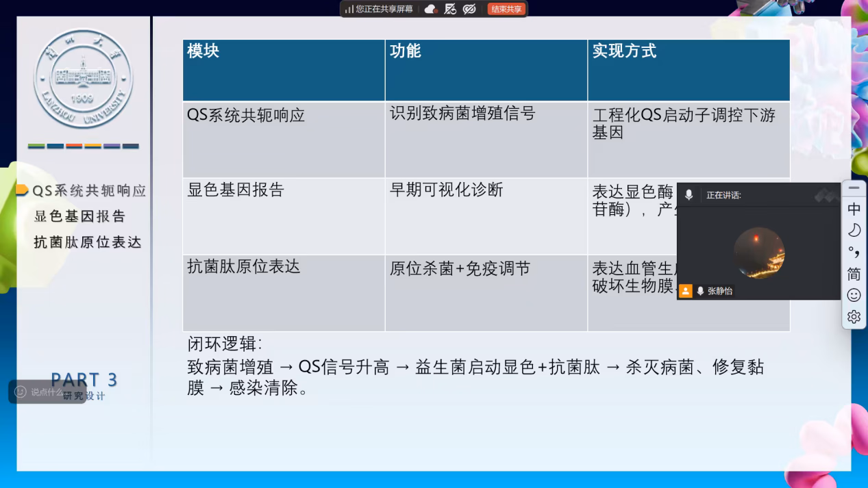Click speaker avatar thumbnail of 张静怡
Image resolution: width=868 pixels, height=488 pixels.
tap(759, 253)
